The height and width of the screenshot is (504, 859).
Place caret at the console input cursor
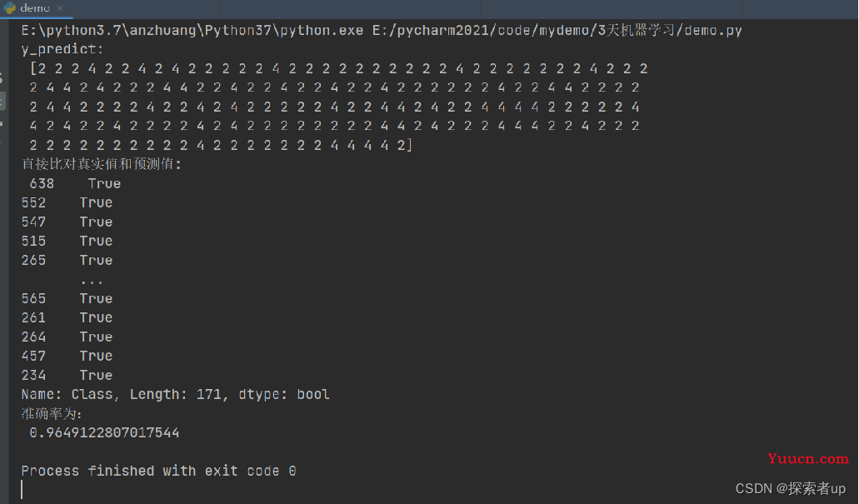pyautogui.click(x=22, y=489)
